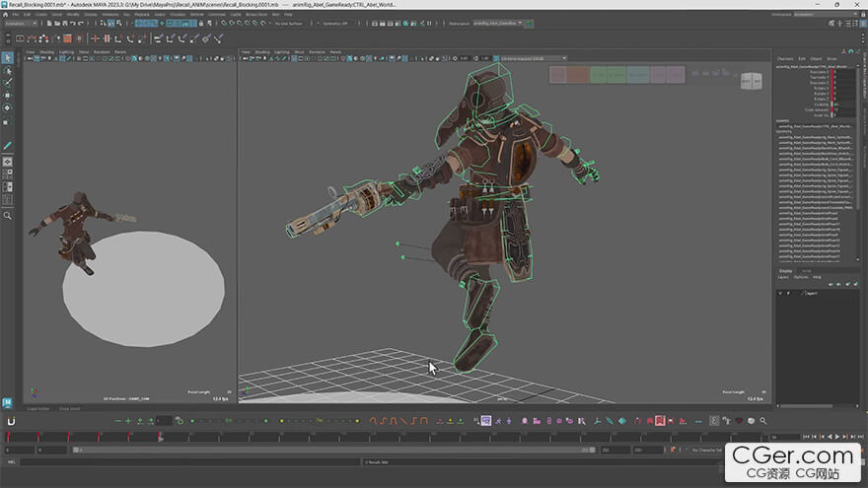Toggle Snap to Points magnet icon
868x488 pixels.
tap(240, 24)
